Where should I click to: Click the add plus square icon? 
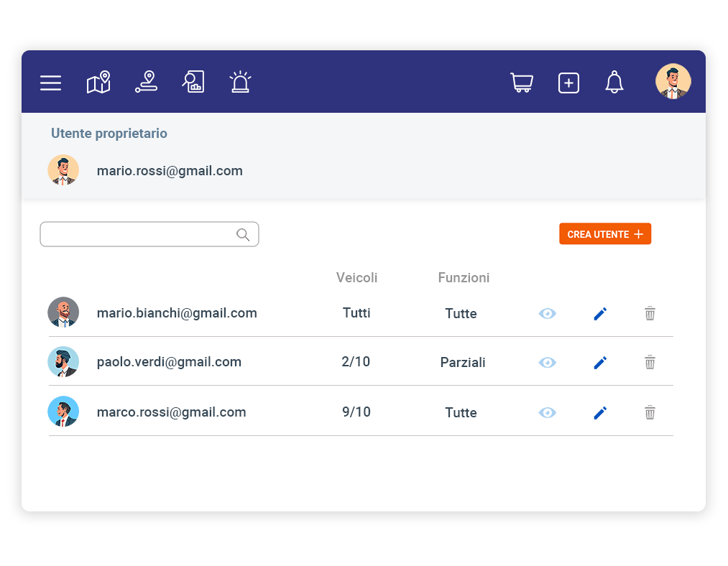pos(568,83)
